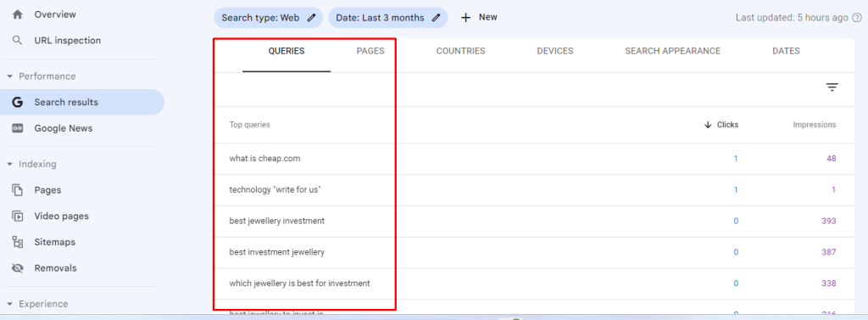
Task: Switch to the Dates tab
Action: pyautogui.click(x=786, y=51)
